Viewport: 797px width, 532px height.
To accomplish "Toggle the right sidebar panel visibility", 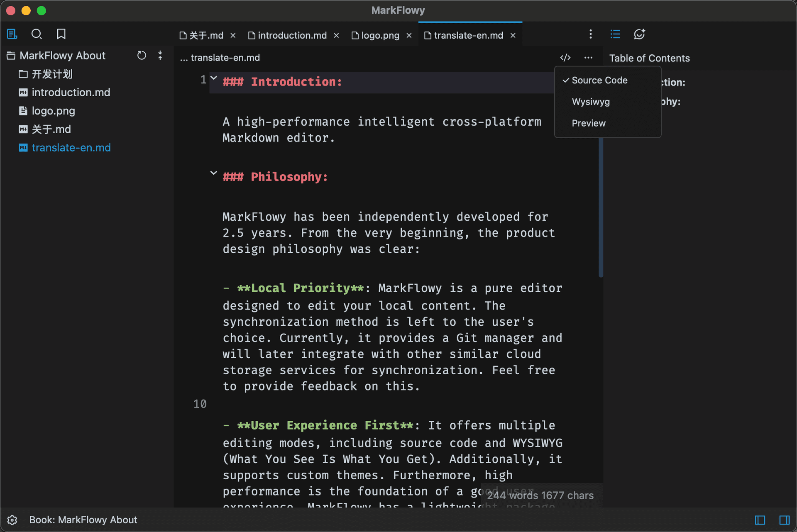I will pos(784,520).
